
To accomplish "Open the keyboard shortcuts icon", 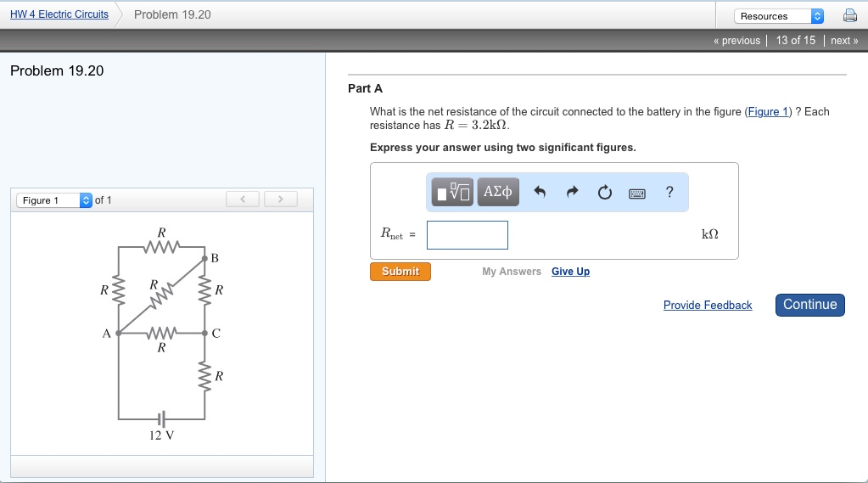I will (x=637, y=194).
